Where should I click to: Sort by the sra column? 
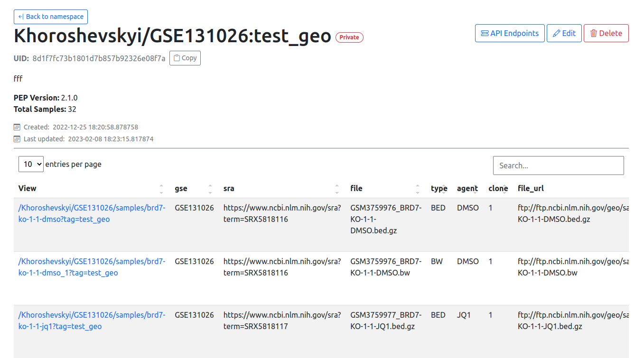(282, 188)
